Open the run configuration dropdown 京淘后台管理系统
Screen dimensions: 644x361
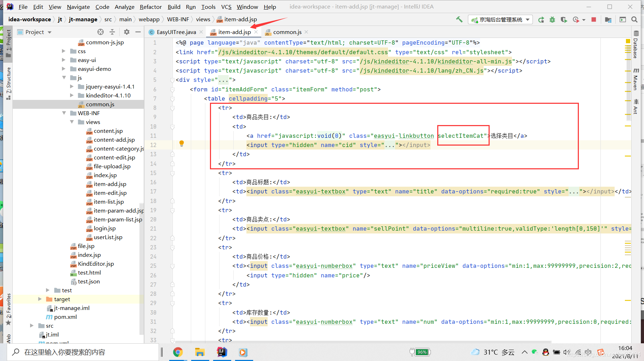click(x=500, y=20)
